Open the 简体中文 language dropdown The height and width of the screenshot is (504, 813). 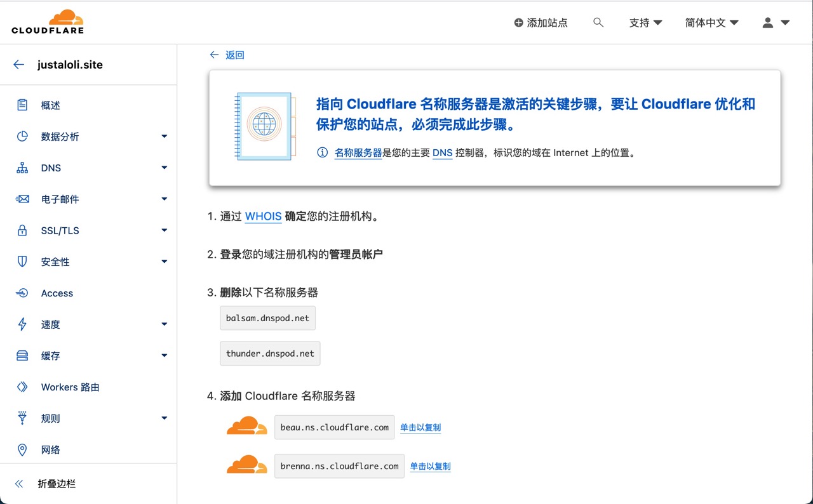click(x=711, y=23)
